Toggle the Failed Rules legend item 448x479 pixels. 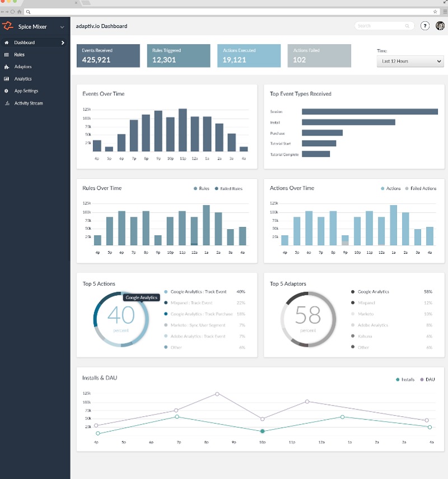click(x=228, y=188)
